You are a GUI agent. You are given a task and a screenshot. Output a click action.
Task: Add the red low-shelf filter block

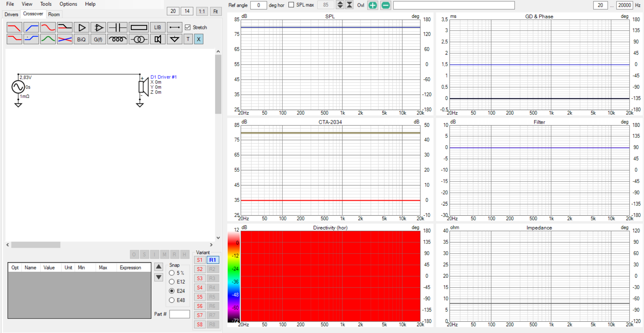14,39
